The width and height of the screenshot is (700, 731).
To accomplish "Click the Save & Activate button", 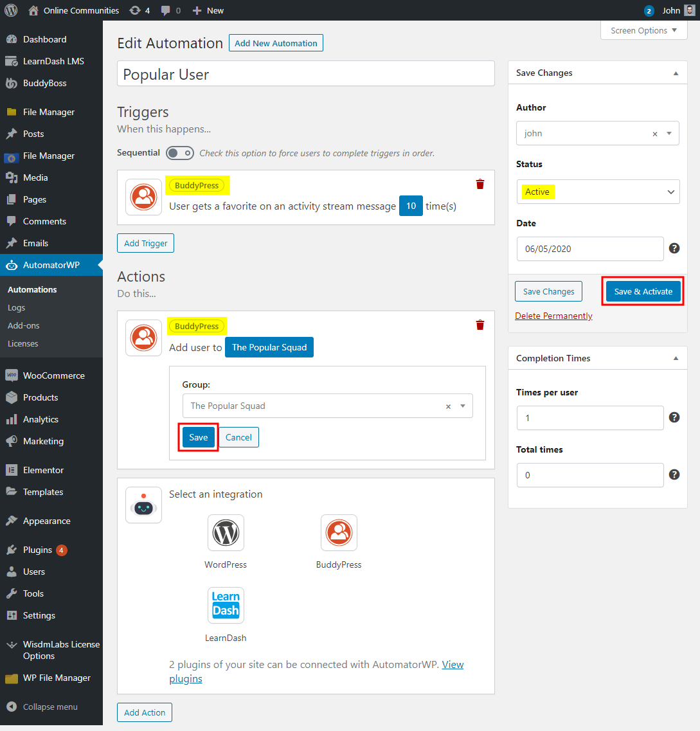I will pos(643,291).
